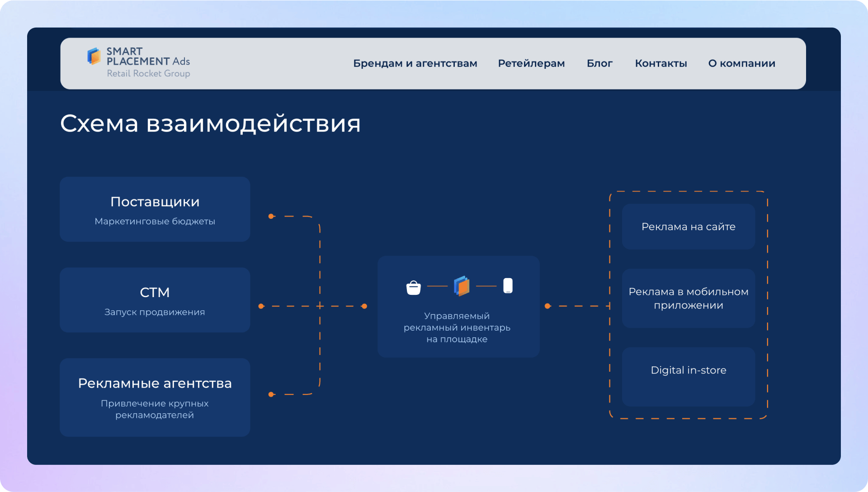This screenshot has width=868, height=492.
Task: Click the Управляемый рекламный инвентарь block
Action: [458, 307]
